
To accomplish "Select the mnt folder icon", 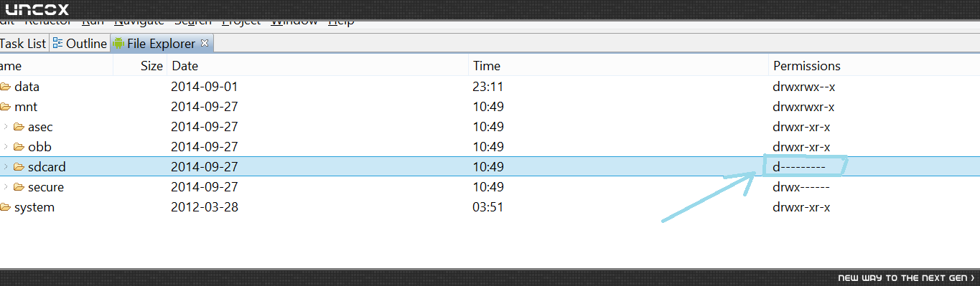I will coord(6,107).
